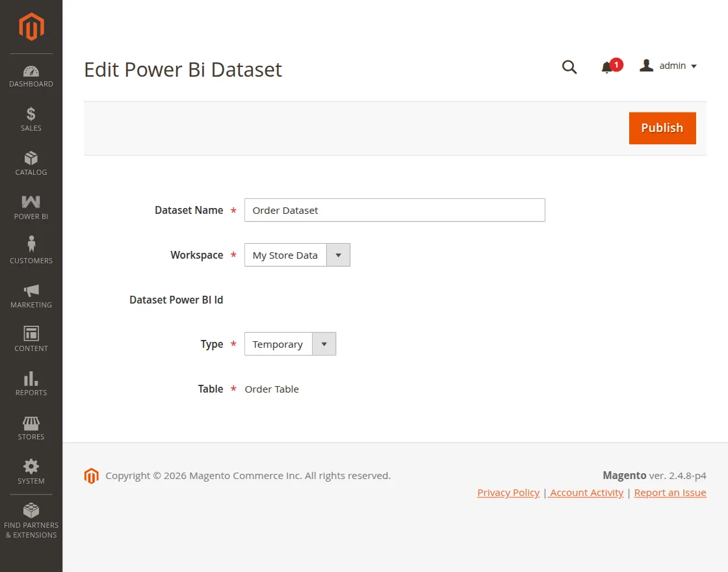Open the Catalog sidebar menu

31,163
